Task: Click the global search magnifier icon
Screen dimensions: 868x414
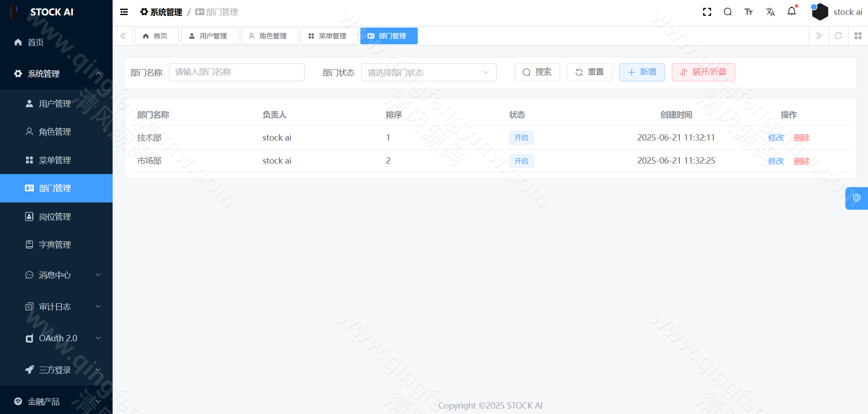Action: pos(728,12)
